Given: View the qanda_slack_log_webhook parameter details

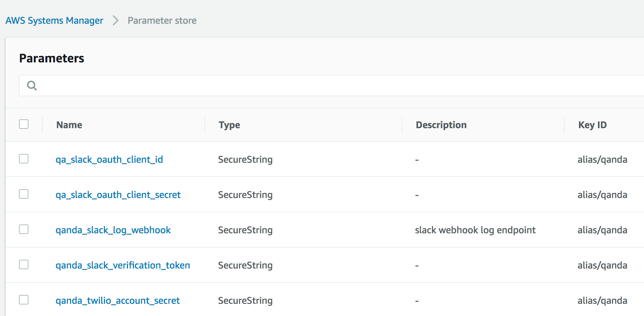Looking at the screenshot, I should pyautogui.click(x=113, y=230).
